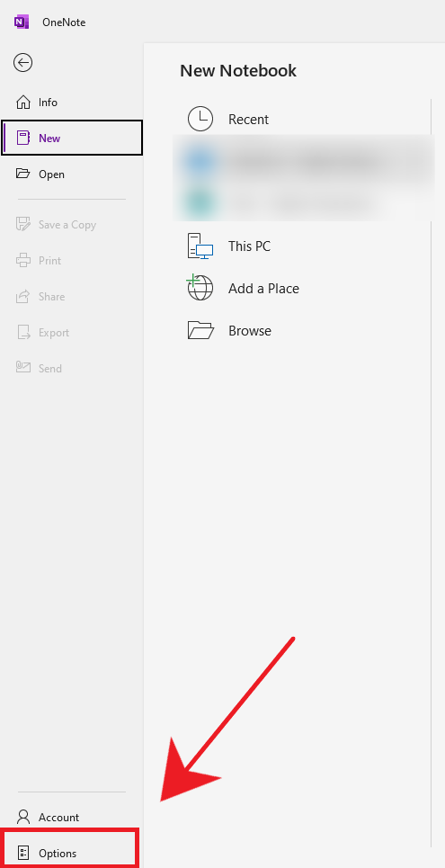Choose the Print option
Viewport: 445px width, 868px height.
(x=71, y=261)
